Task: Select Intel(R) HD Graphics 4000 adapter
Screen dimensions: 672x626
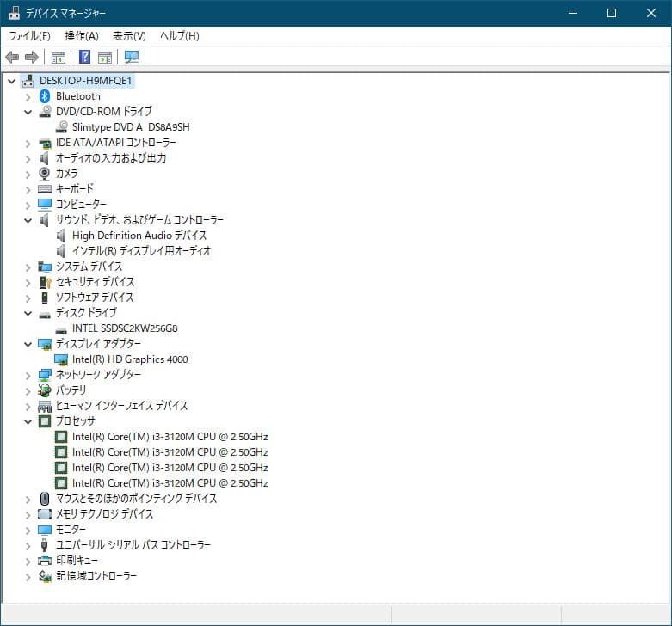Action: click(x=130, y=359)
